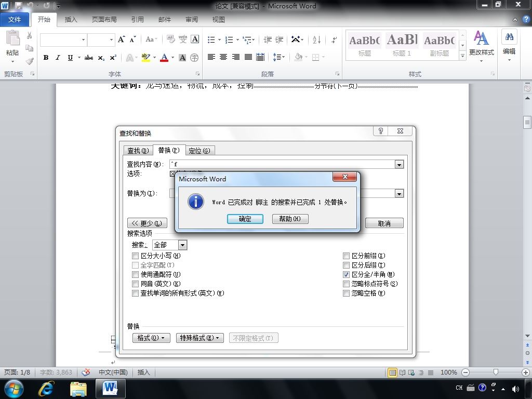Toggle 区分后缀 checkbox

(346, 265)
